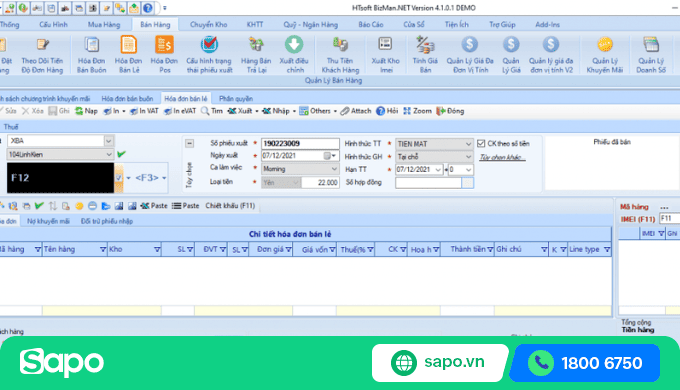Image resolution: width=680 pixels, height=390 pixels.
Task: Open Hóa Đơn Bán Buôn ribbon icon
Action: 92,55
